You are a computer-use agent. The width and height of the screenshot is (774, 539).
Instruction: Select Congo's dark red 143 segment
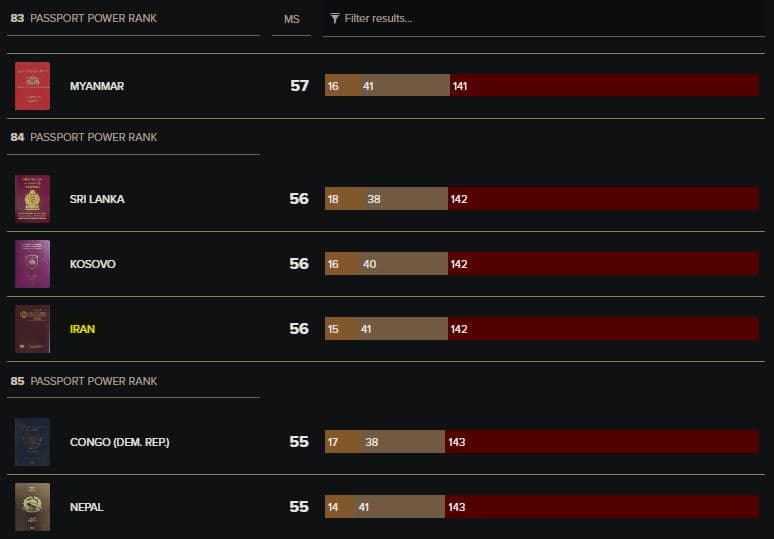pos(602,441)
